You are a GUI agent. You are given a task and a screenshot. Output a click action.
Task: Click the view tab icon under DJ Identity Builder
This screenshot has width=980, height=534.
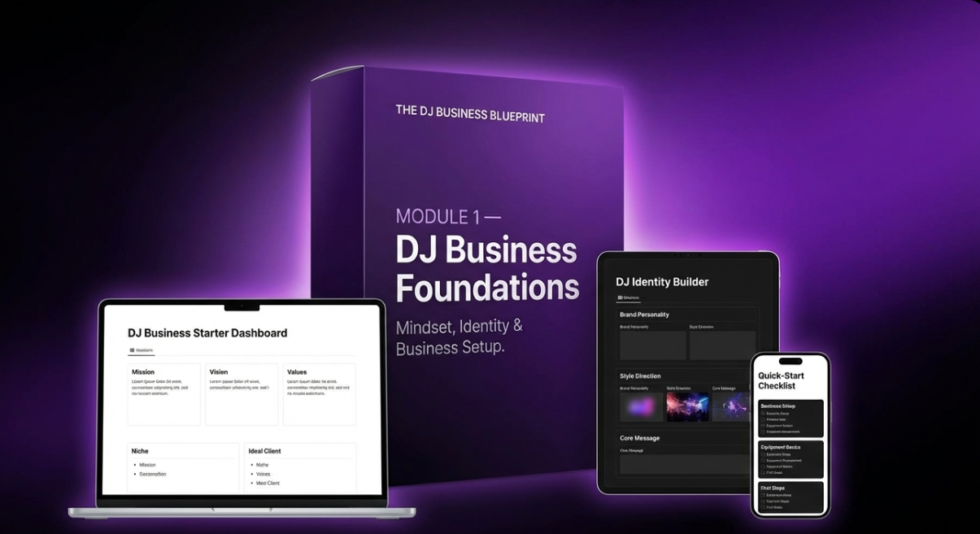point(621,298)
